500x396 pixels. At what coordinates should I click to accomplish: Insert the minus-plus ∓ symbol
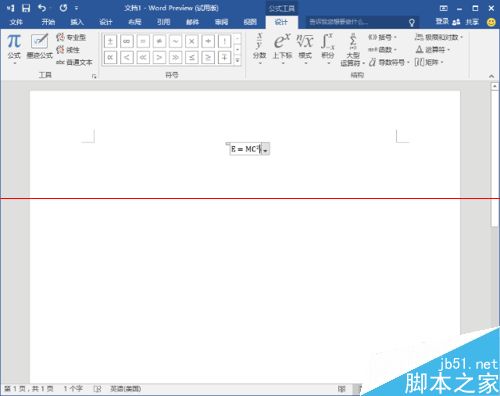[x=224, y=57]
